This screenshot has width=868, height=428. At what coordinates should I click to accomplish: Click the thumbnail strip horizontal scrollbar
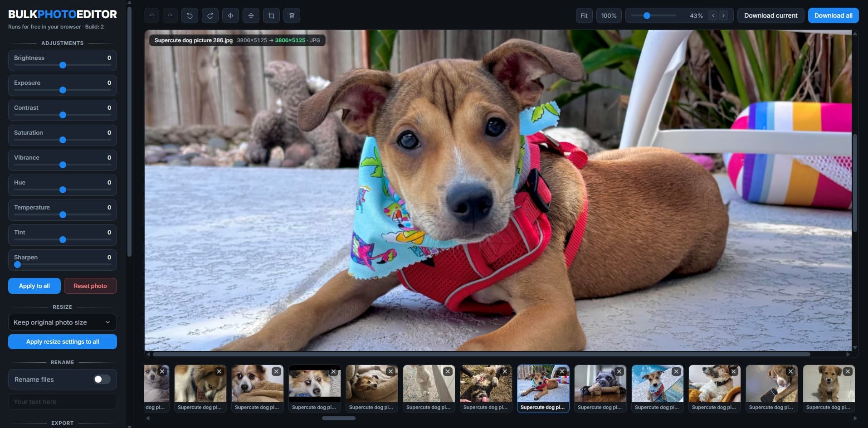(x=339, y=418)
